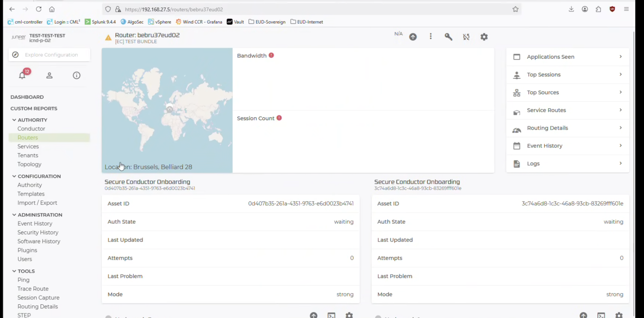Open Ping tool

point(24,280)
